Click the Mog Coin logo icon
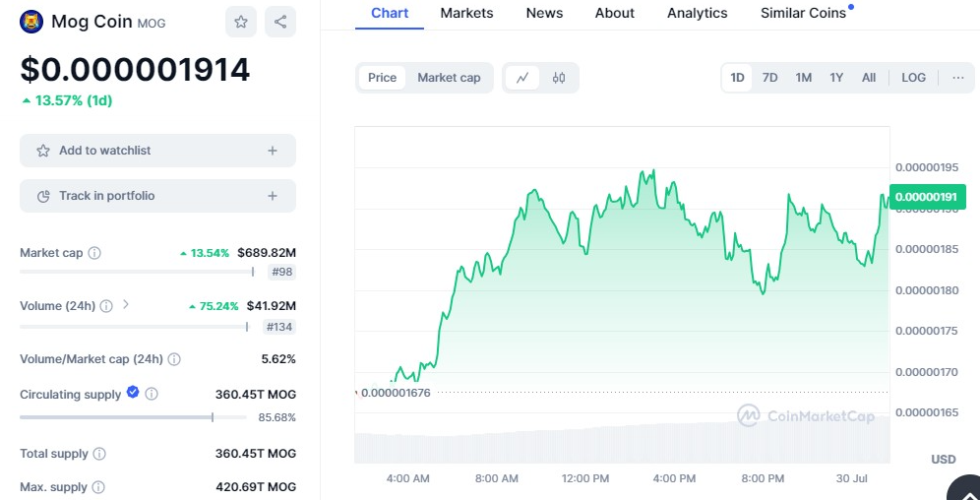This screenshot has height=500, width=980. coord(31,22)
